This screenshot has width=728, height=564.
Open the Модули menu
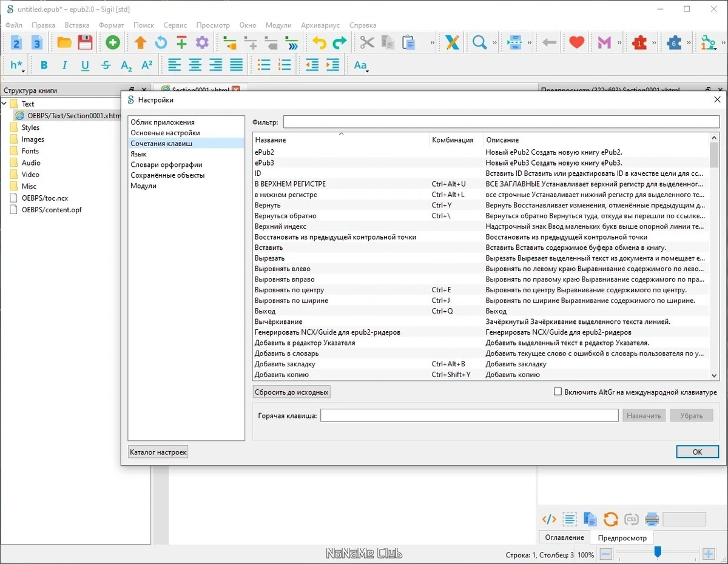[278, 25]
